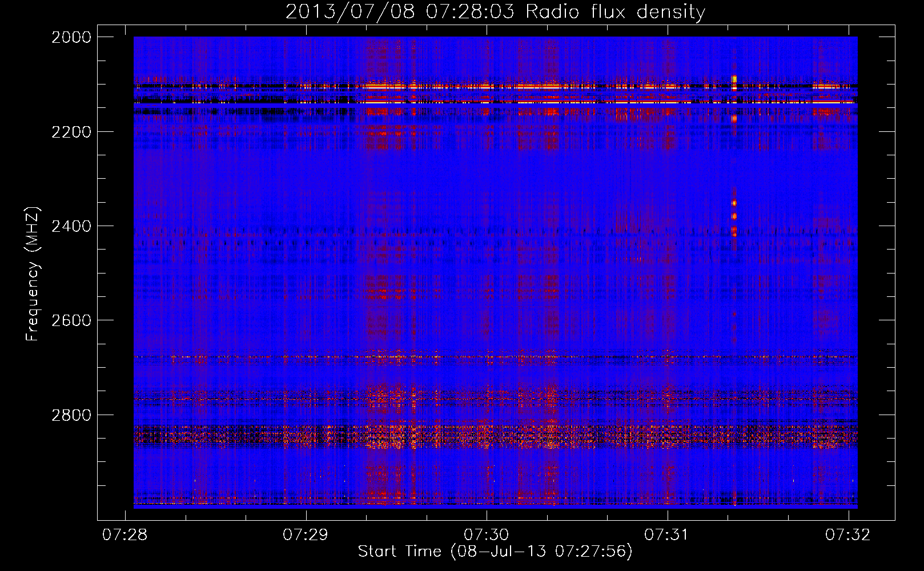Click the 07:30 time tick label
Image resolution: width=924 pixels, height=571 pixels.
coord(486,535)
